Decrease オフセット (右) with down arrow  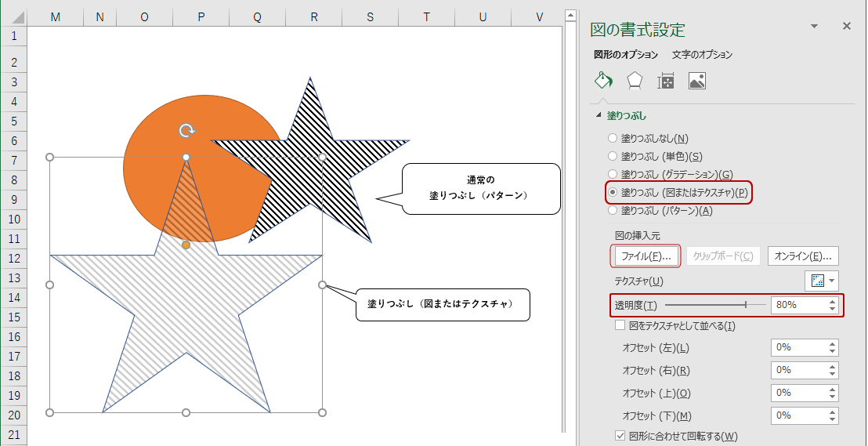[x=833, y=374]
